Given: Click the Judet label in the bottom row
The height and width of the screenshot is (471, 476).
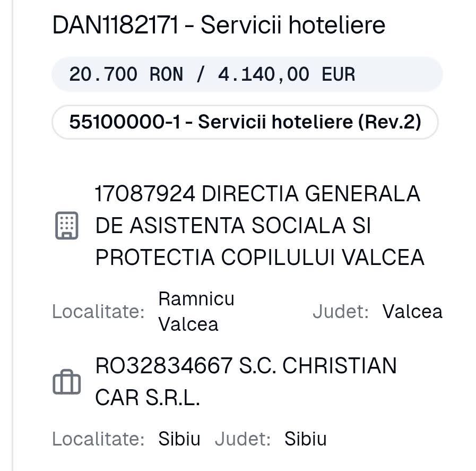Looking at the screenshot, I should [x=243, y=440].
